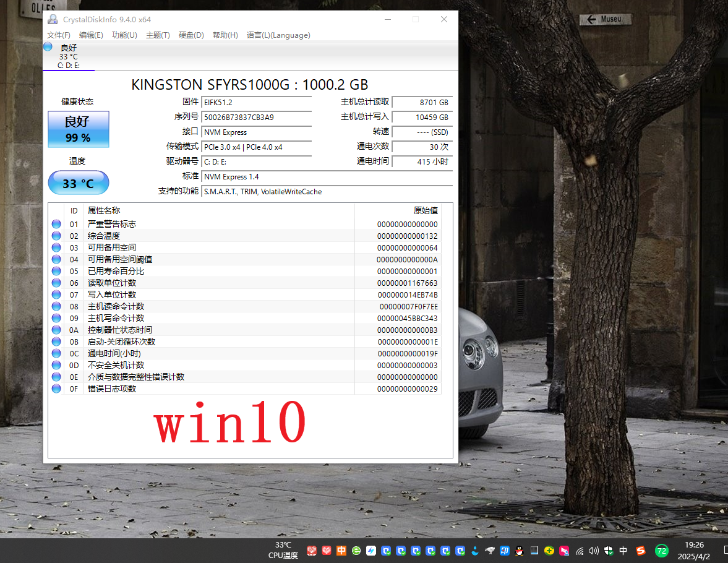Open the 语言(L)(Language) menu
The image size is (728, 563).
(x=278, y=35)
